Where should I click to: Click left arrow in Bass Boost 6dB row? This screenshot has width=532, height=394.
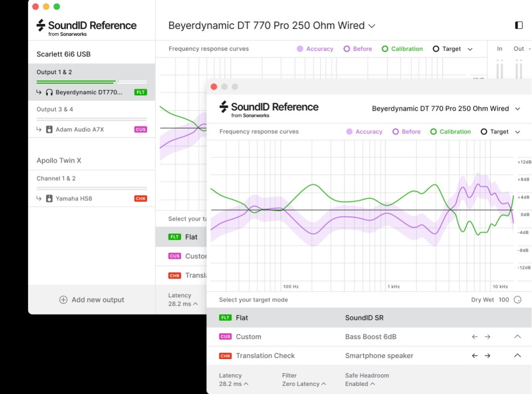475,337
